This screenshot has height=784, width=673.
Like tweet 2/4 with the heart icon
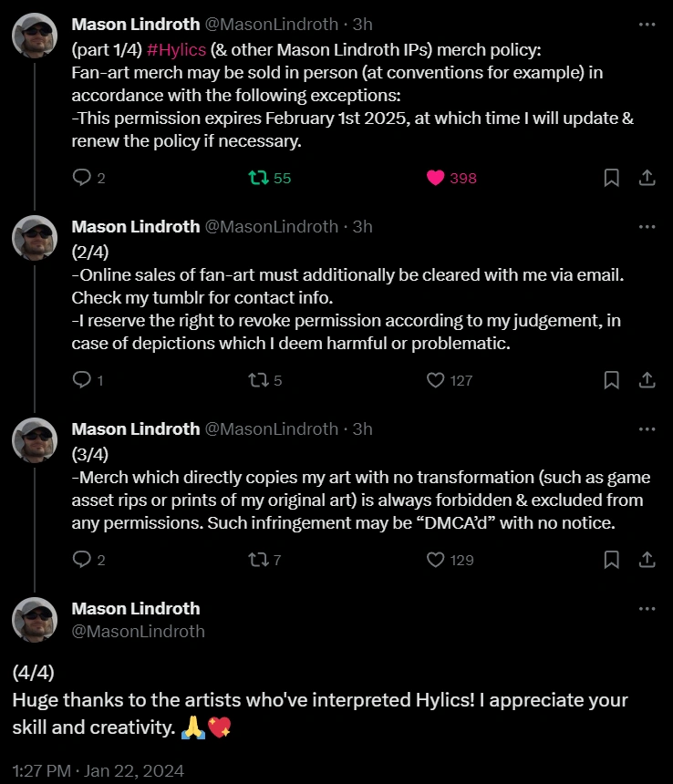(435, 380)
